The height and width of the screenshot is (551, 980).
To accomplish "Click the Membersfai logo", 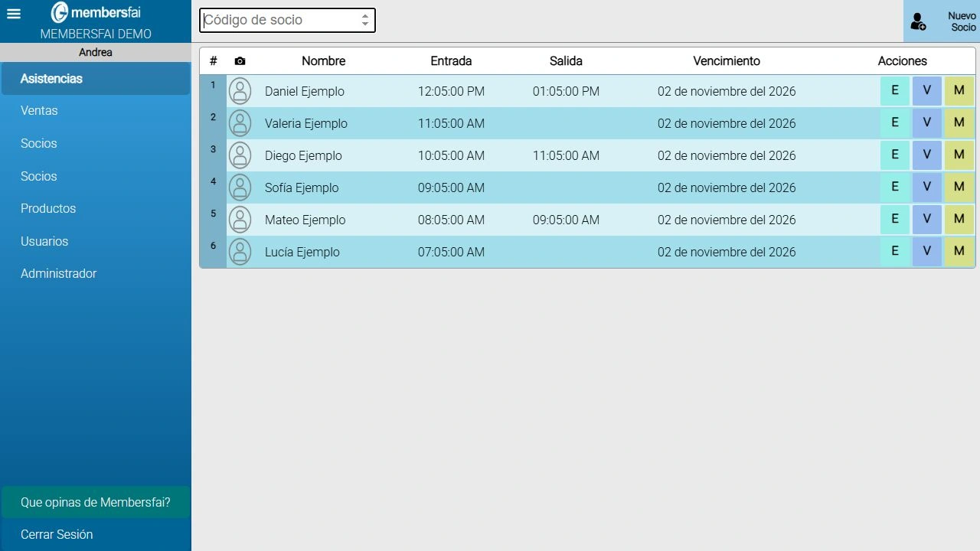I will (96, 12).
